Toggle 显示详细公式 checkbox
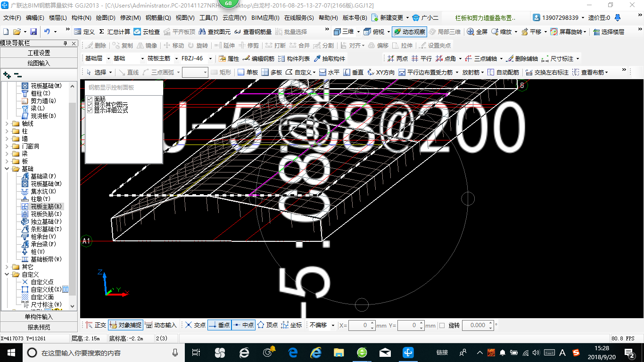This screenshot has width=644, height=362. (x=90, y=110)
